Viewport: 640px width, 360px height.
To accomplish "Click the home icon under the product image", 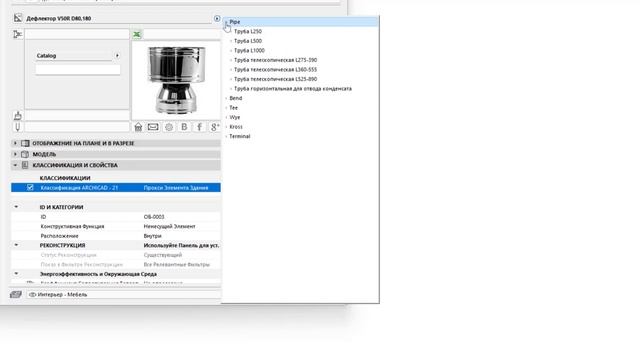I will tap(138, 127).
